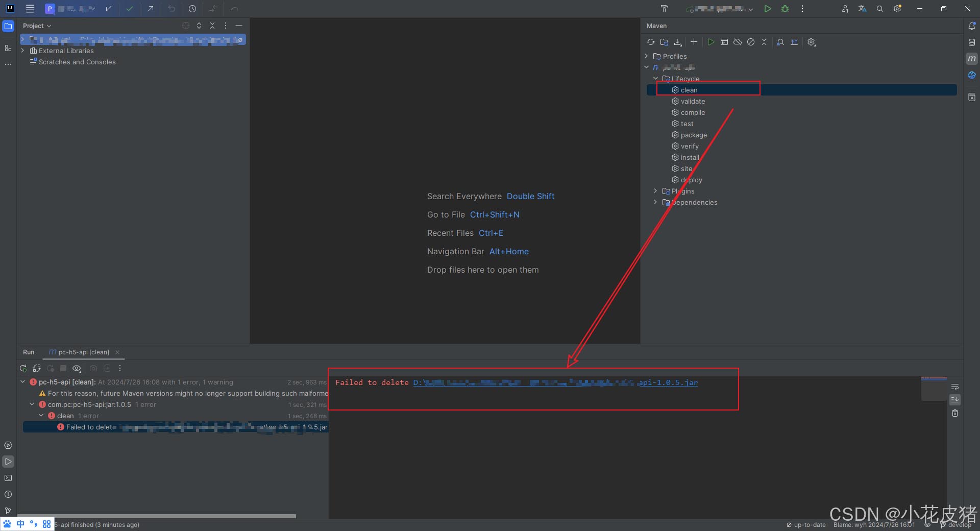Open Run panel more options menu
The height and width of the screenshot is (531, 980).
(x=120, y=368)
